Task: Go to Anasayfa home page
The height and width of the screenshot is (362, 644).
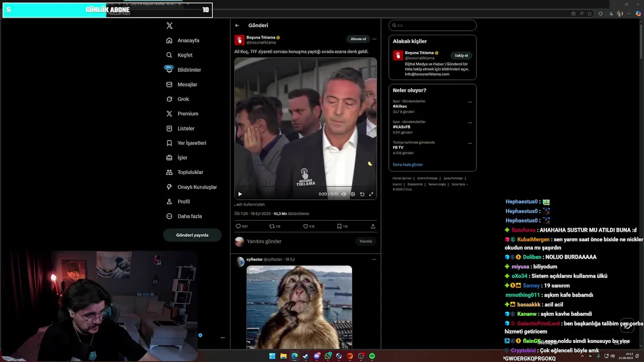Action: (x=183, y=40)
